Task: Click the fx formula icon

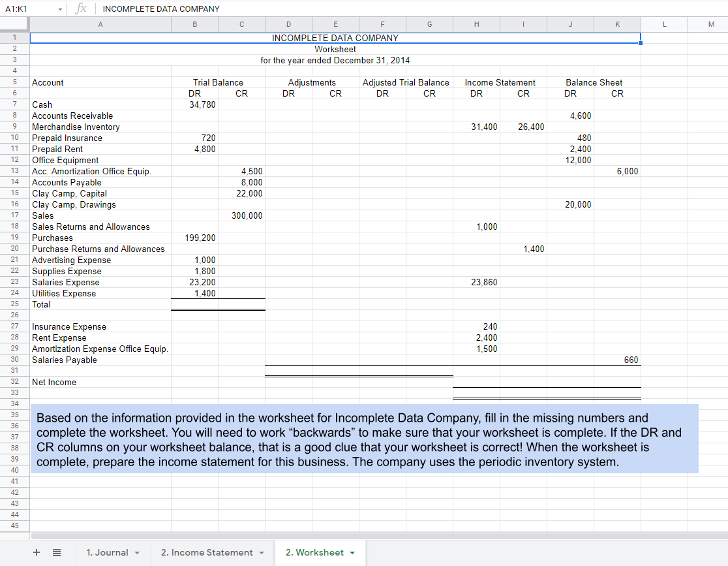Action: [81, 8]
